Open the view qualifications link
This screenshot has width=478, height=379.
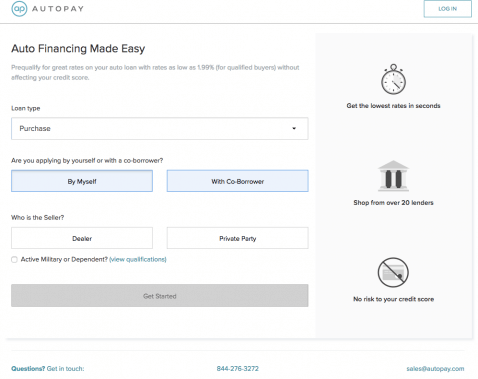pos(138,259)
